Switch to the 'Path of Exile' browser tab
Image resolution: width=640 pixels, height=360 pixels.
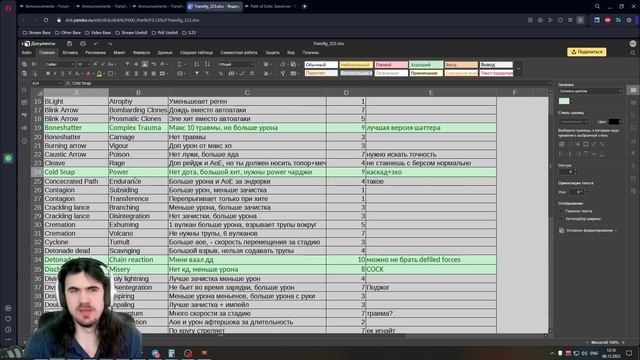tap(271, 6)
